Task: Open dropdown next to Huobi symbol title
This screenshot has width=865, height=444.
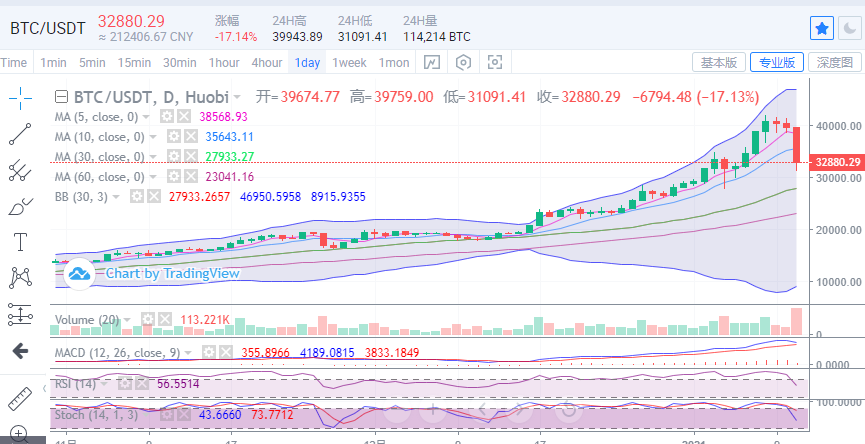Action: pyautogui.click(x=237, y=98)
